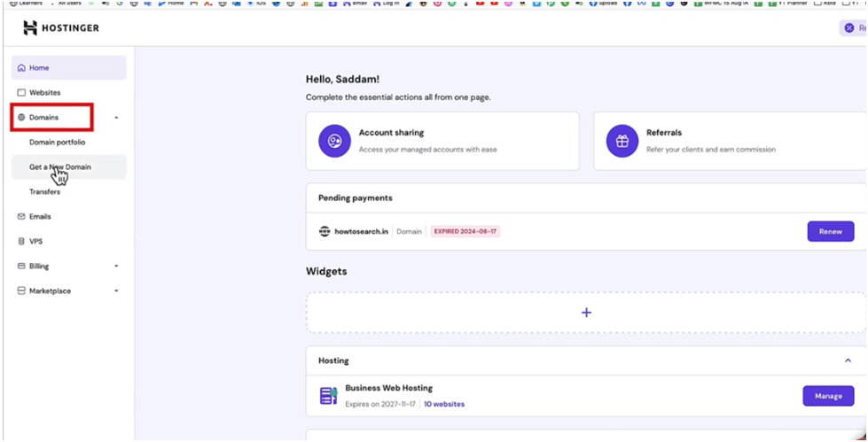868x442 pixels.
Task: Click the Hostinger logo icon
Action: pyautogui.click(x=30, y=28)
